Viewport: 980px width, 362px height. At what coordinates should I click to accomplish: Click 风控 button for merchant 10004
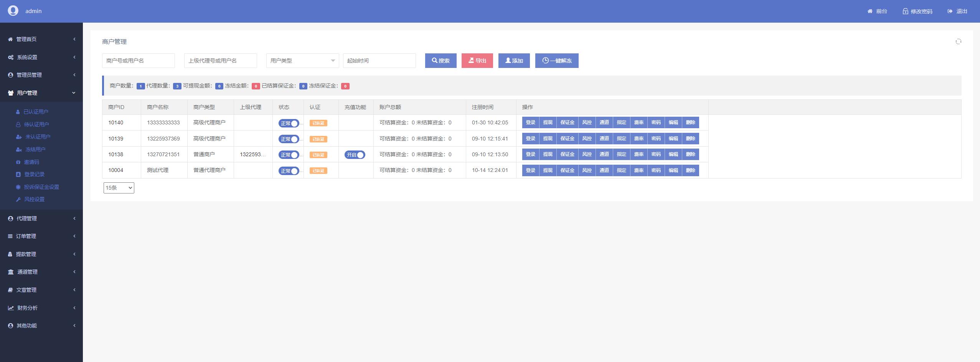(x=587, y=170)
